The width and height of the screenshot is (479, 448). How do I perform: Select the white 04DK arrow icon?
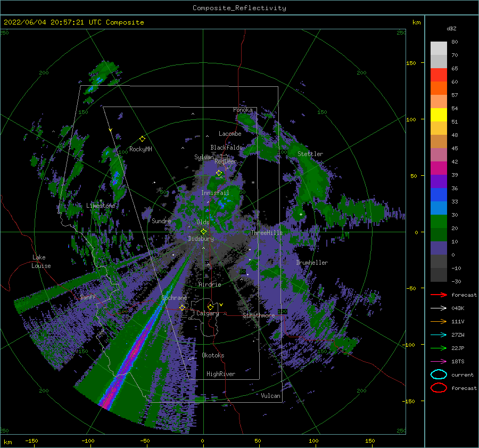(439, 308)
